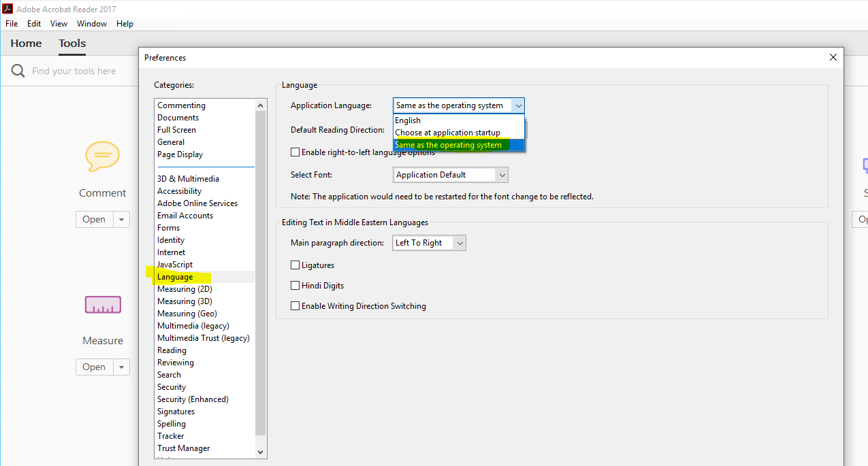Select the Accessibility category

pyautogui.click(x=179, y=191)
